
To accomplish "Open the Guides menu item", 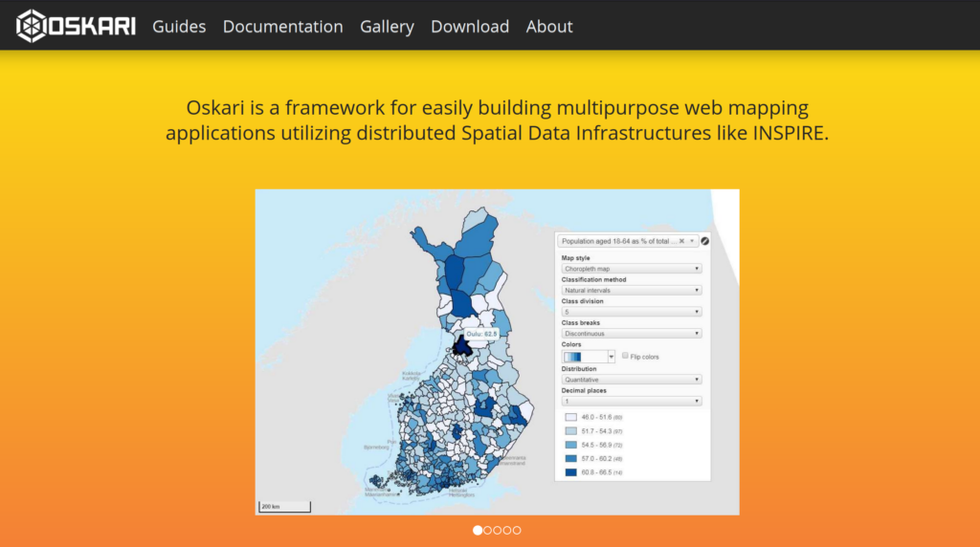I will coord(179,27).
